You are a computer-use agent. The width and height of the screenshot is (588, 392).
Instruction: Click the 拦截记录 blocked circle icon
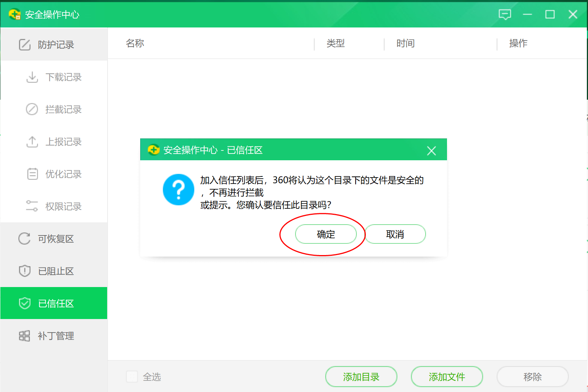coord(32,109)
